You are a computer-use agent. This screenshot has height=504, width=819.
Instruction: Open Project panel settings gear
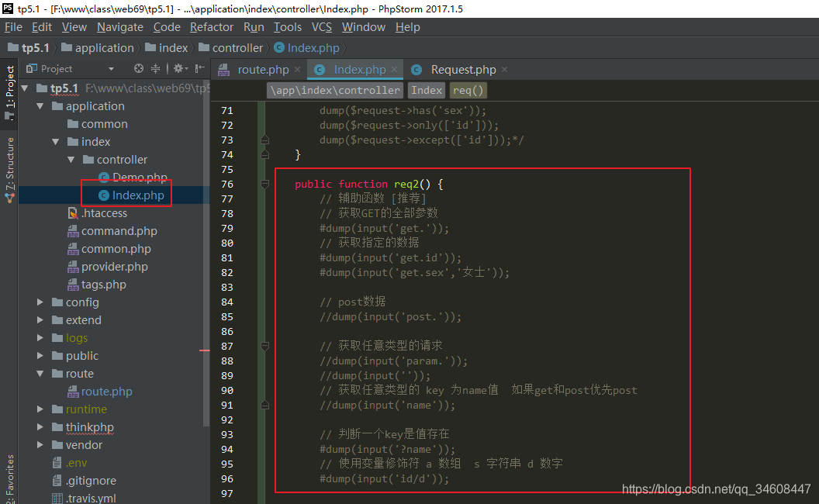[177, 68]
